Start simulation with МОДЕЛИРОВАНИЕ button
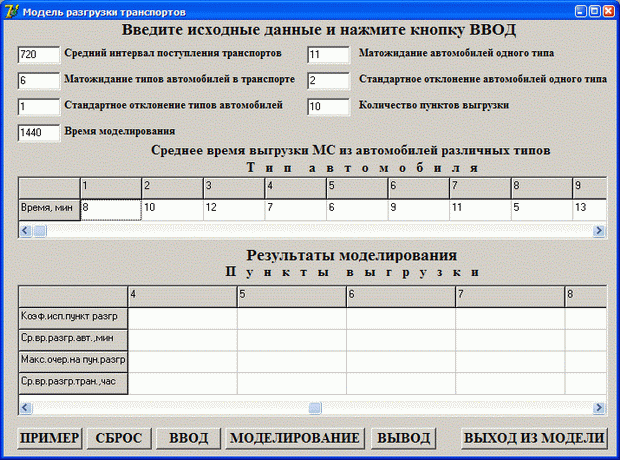The image size is (620, 460). (x=295, y=438)
